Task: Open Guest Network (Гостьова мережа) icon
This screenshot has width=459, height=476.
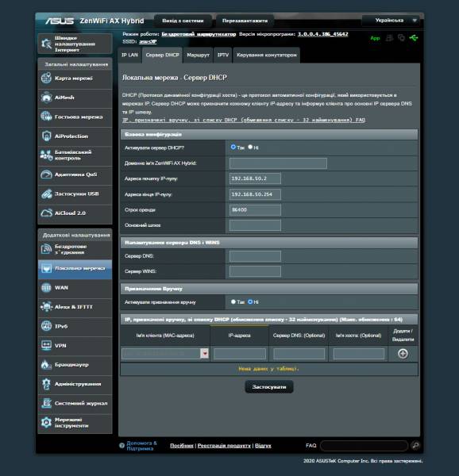Action: tap(46, 117)
